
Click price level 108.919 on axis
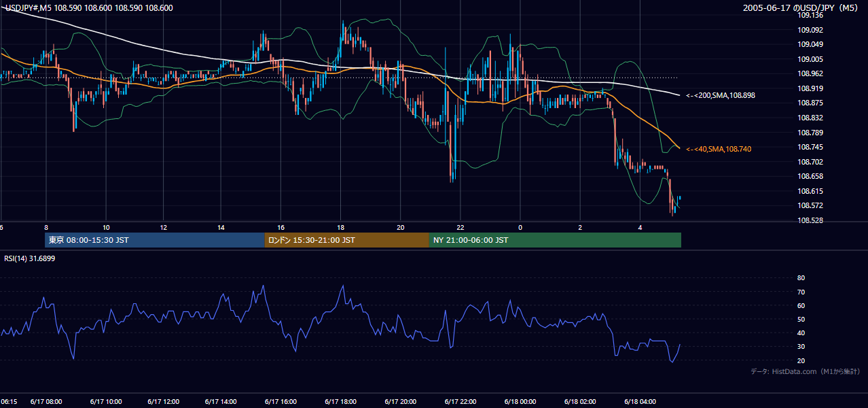[x=810, y=88]
